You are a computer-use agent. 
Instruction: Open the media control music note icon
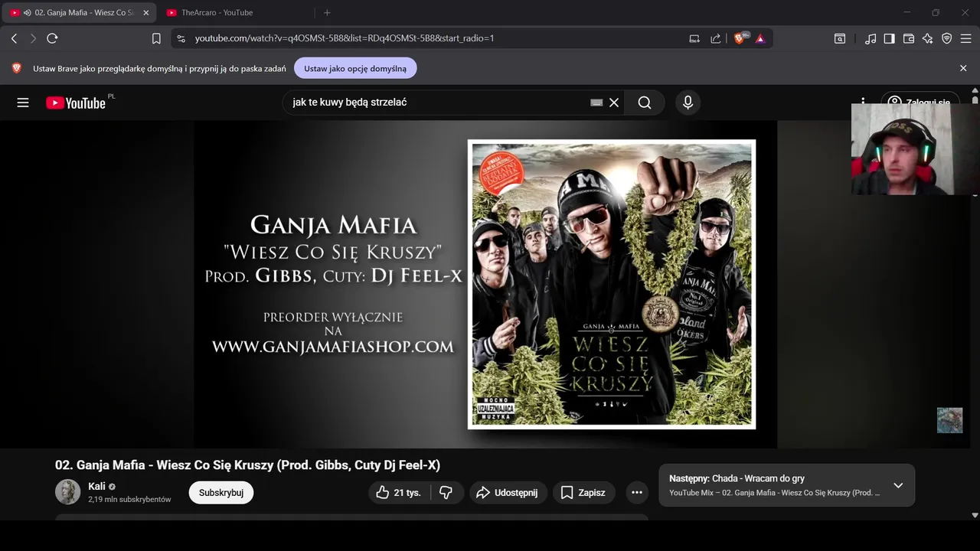tap(871, 38)
